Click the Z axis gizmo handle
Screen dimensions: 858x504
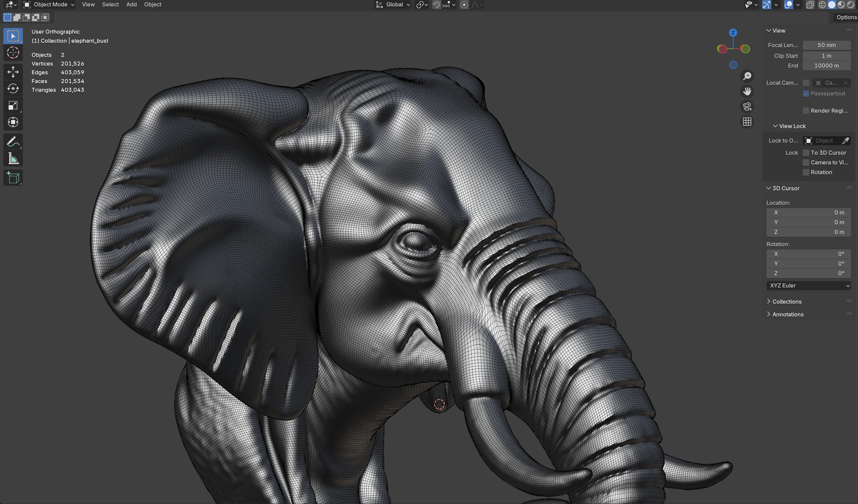tap(733, 33)
